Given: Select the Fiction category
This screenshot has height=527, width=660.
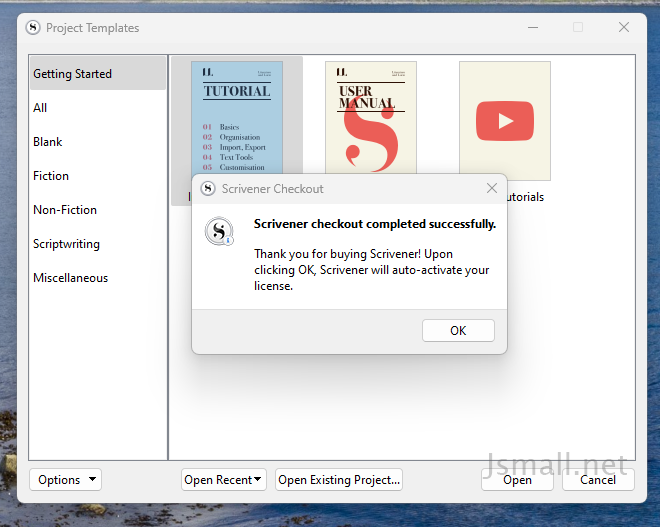Looking at the screenshot, I should tap(98, 176).
